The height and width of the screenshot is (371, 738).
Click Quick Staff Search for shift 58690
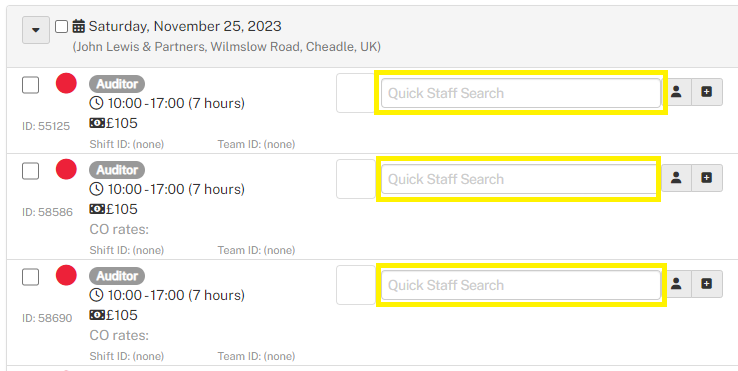(521, 285)
